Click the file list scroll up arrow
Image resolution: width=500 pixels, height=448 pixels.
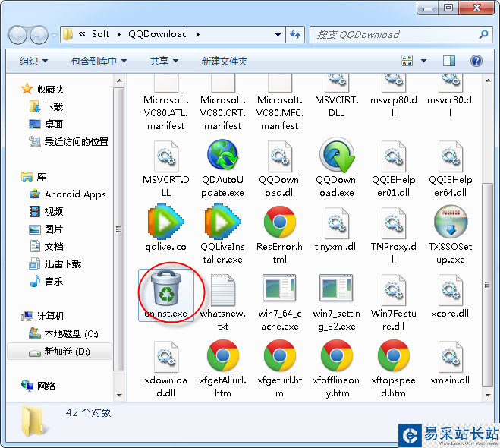pyautogui.click(x=488, y=80)
